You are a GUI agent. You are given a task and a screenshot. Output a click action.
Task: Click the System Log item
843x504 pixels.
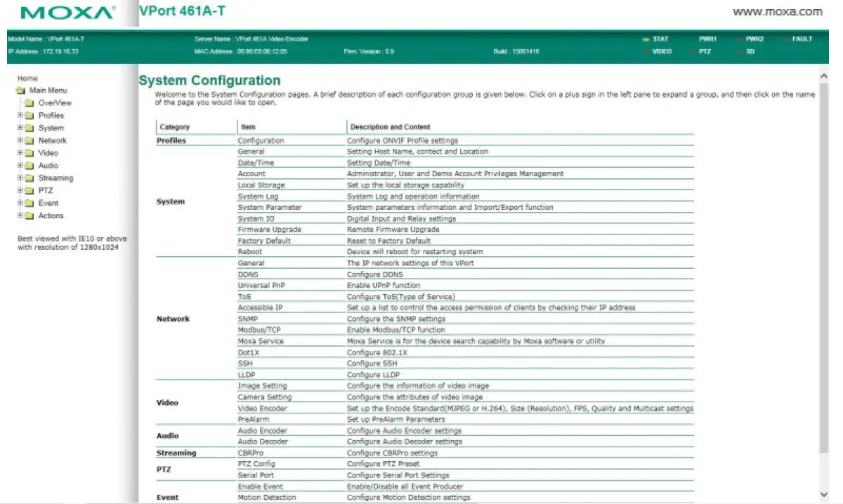click(x=258, y=197)
